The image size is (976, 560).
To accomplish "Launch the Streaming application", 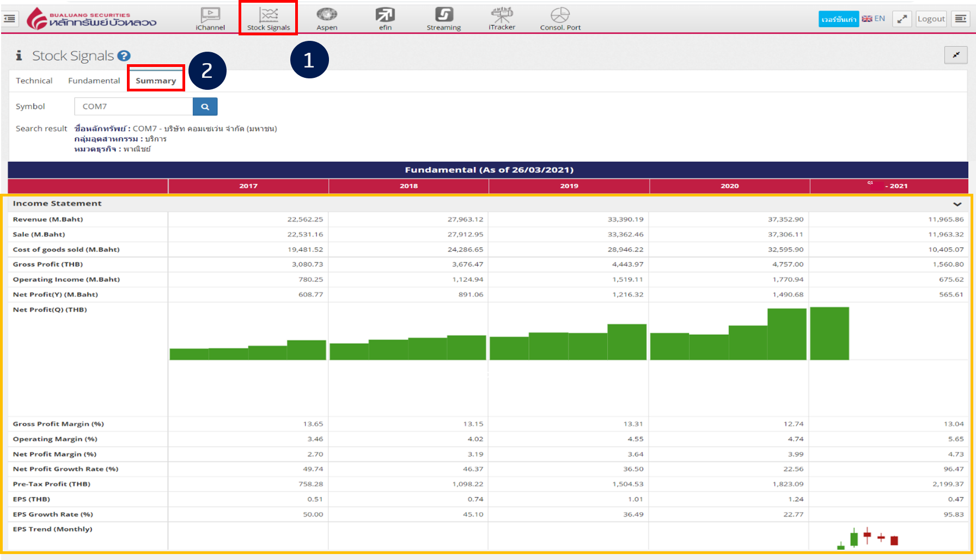I will pos(443,19).
